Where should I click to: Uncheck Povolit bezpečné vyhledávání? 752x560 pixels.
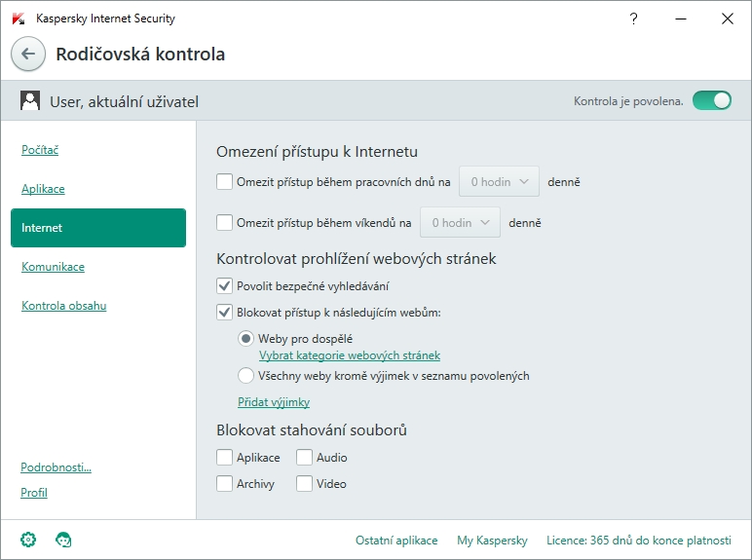225,286
